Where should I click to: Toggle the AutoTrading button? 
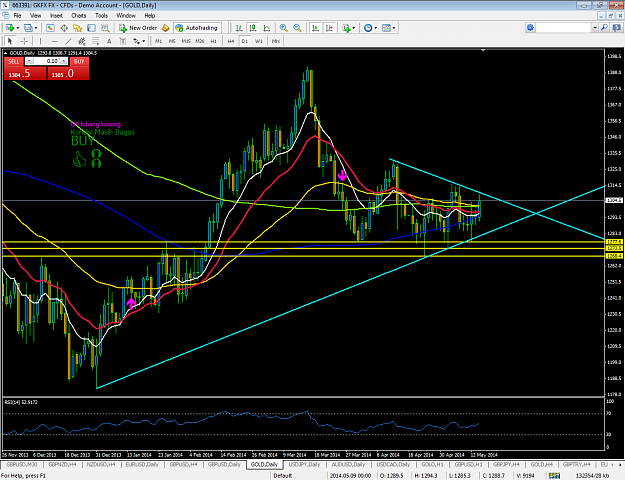pyautogui.click(x=197, y=28)
